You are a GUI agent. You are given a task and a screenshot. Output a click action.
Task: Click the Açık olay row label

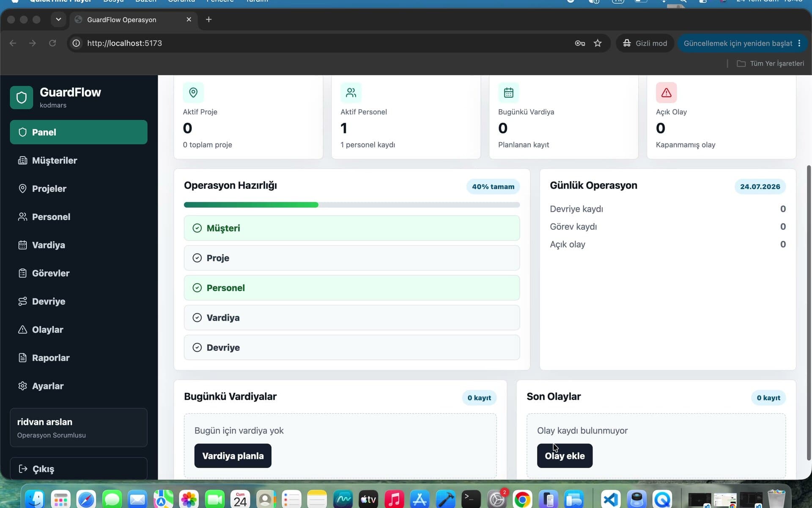568,244
